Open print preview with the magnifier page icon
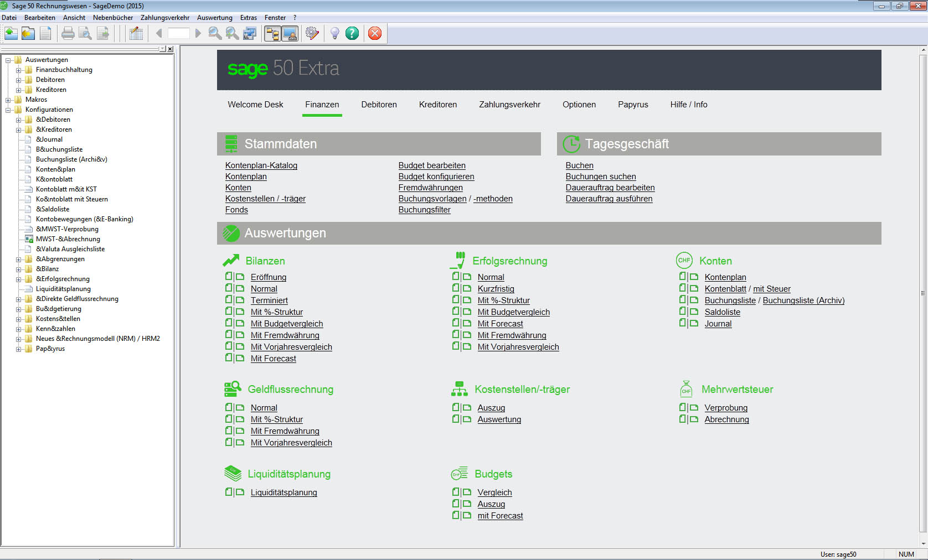Screen dimensions: 928x560 85,34
